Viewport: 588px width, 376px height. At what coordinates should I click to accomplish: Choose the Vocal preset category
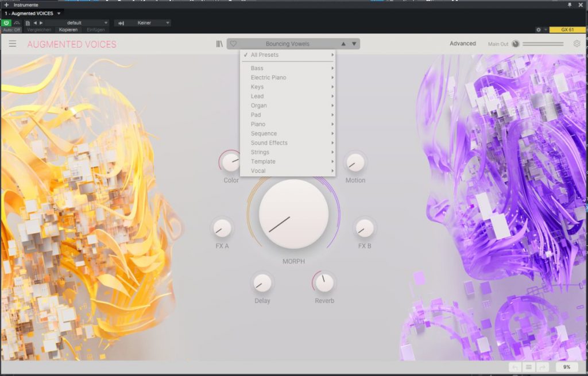click(x=288, y=171)
